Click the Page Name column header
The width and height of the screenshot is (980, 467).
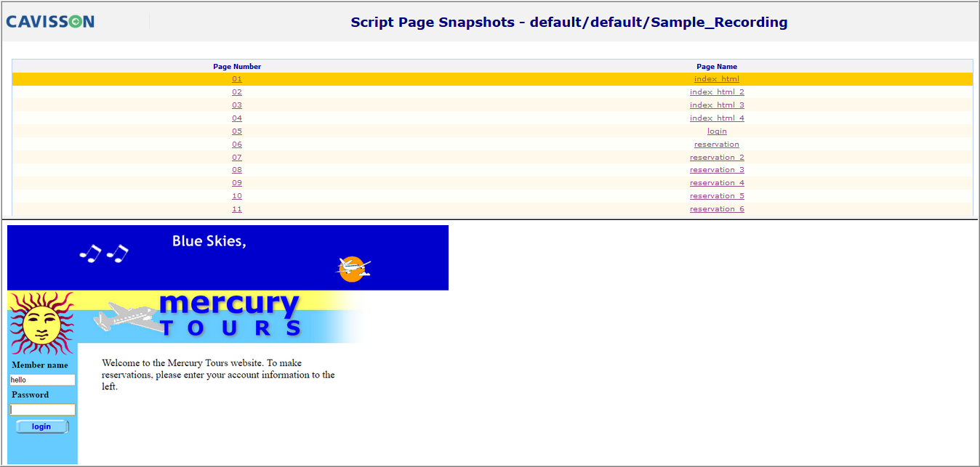[717, 67]
